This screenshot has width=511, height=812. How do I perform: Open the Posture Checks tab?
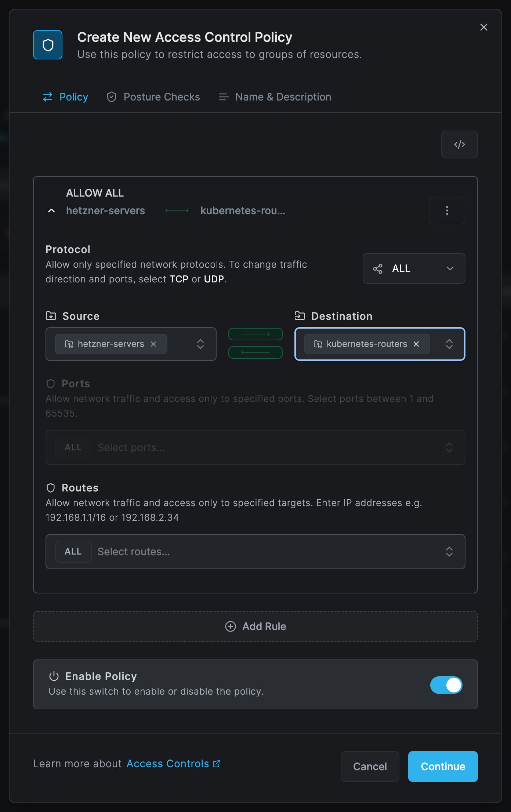click(x=153, y=97)
